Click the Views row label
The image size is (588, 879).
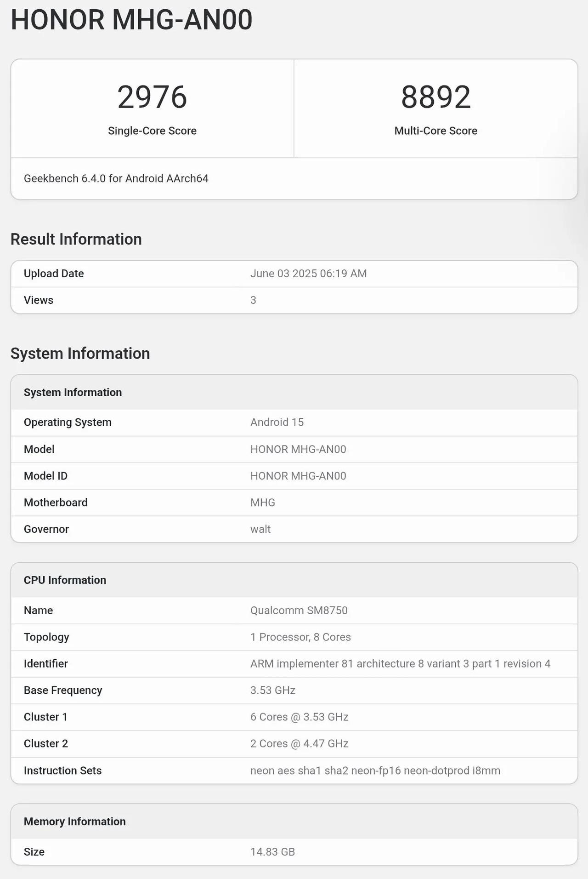pyautogui.click(x=39, y=300)
